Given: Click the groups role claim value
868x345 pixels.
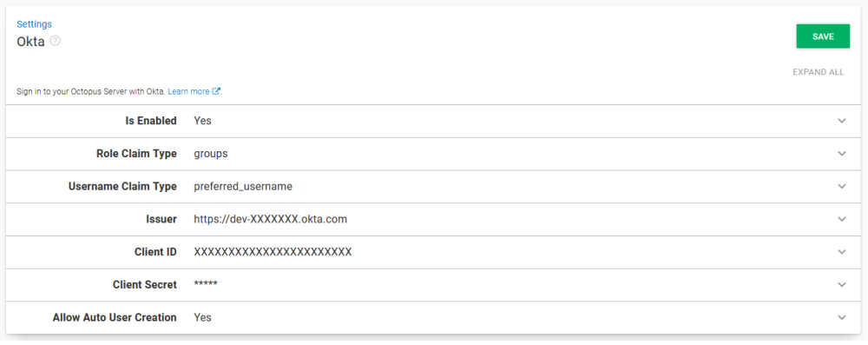Looking at the screenshot, I should click(x=211, y=154).
